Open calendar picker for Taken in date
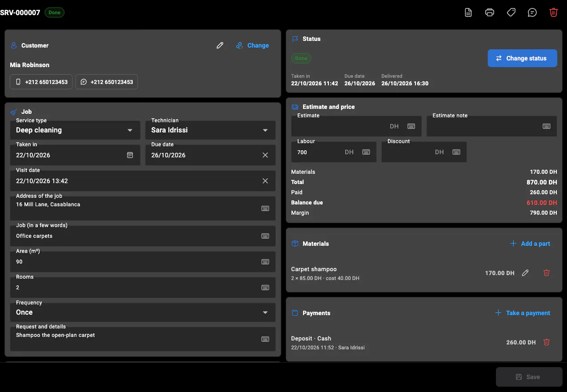 130,155
